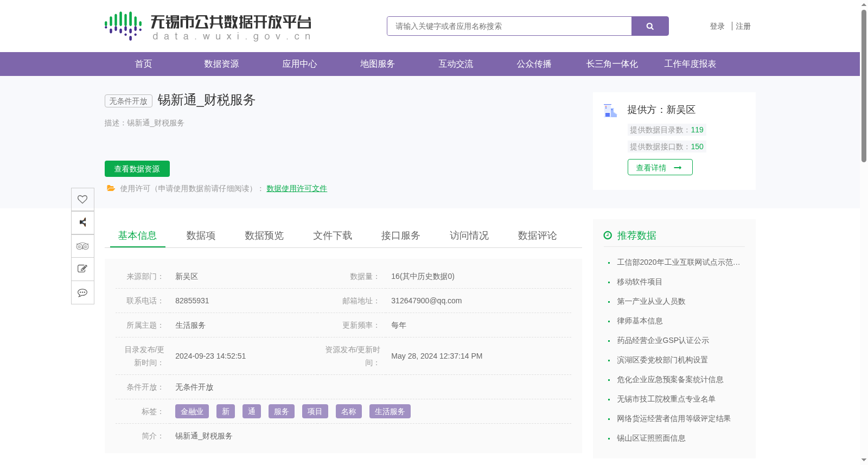Screen dimensions: 868x465
Task: Click the clock icon beside 推荐数据
Action: click(x=608, y=235)
